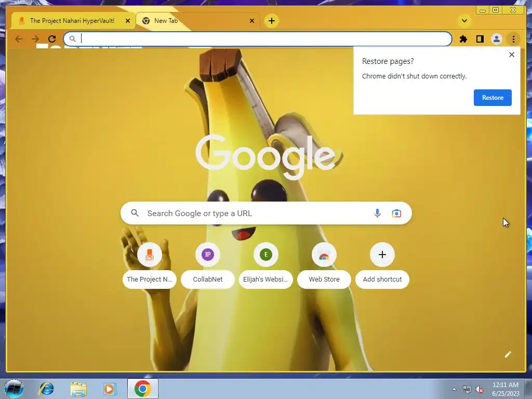Focus the address bar
532x399 pixels.
(x=258, y=39)
